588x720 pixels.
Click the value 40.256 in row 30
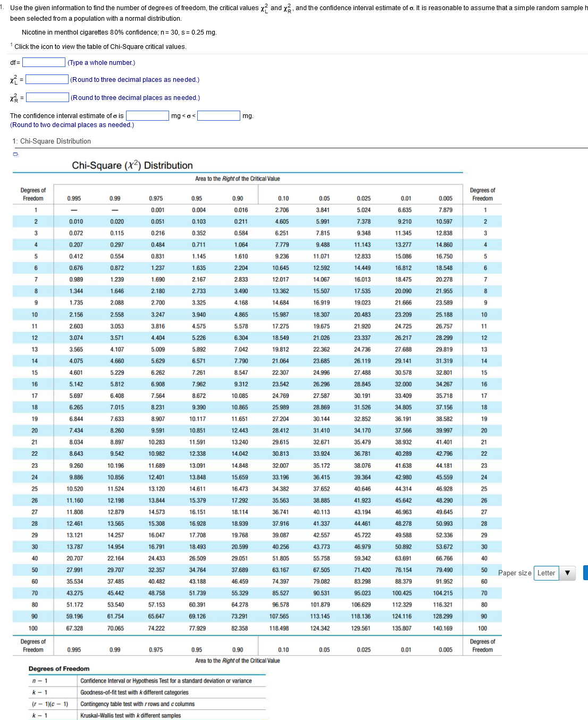tap(281, 547)
